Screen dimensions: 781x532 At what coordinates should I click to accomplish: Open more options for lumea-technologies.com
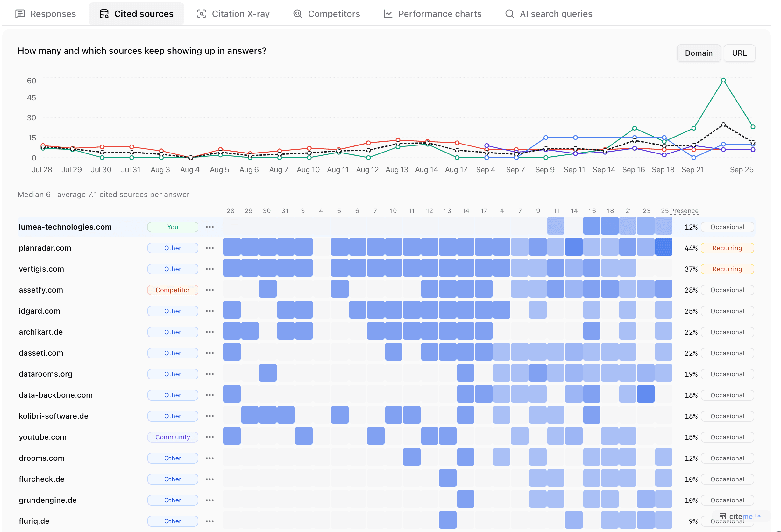point(210,227)
